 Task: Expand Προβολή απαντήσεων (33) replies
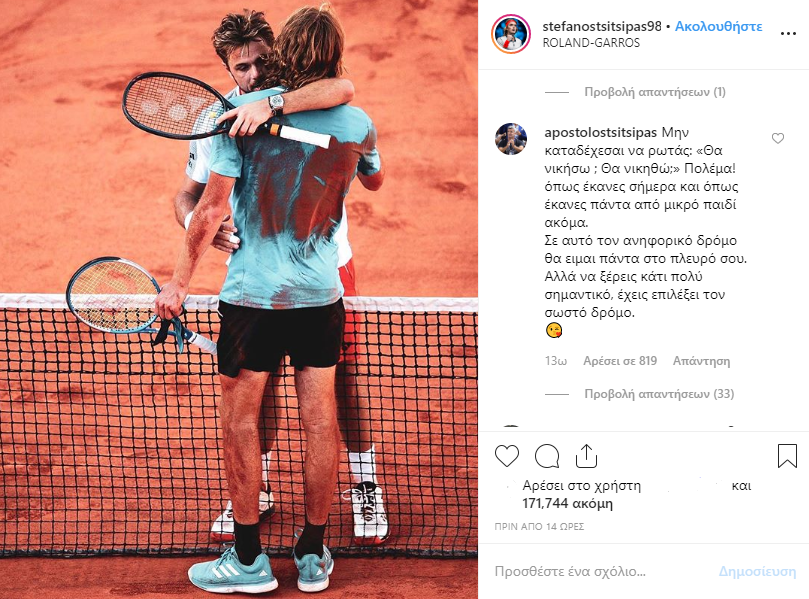point(659,394)
